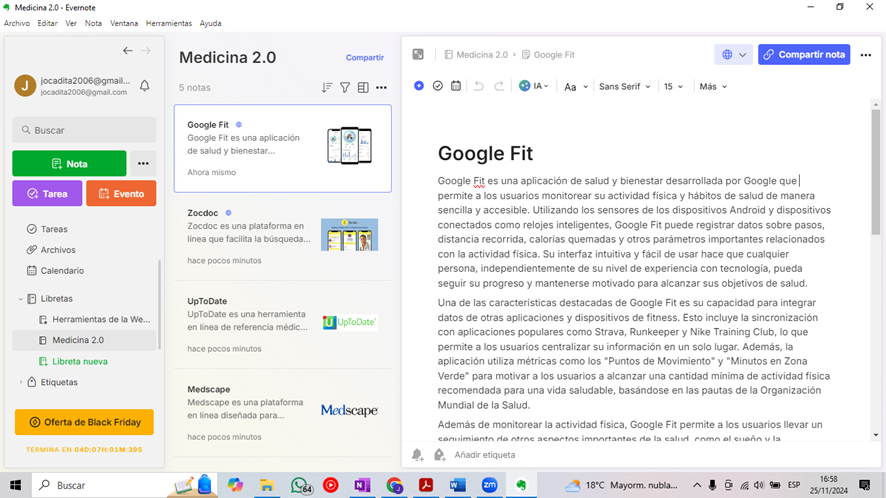Create new Tarea
Screen dimensions: 886x498
(x=47, y=193)
